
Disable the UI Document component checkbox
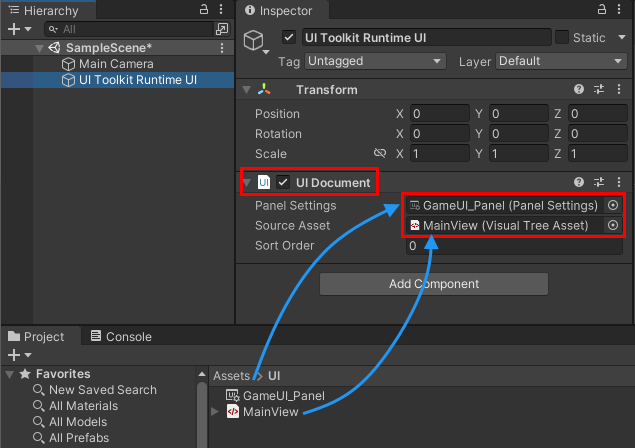coord(283,182)
